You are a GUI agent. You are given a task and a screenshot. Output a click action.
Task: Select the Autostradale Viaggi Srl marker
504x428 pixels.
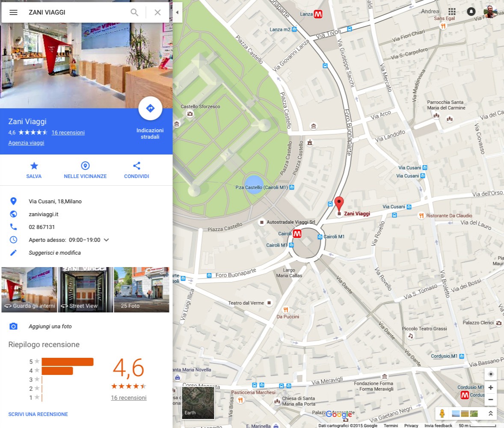point(262,222)
